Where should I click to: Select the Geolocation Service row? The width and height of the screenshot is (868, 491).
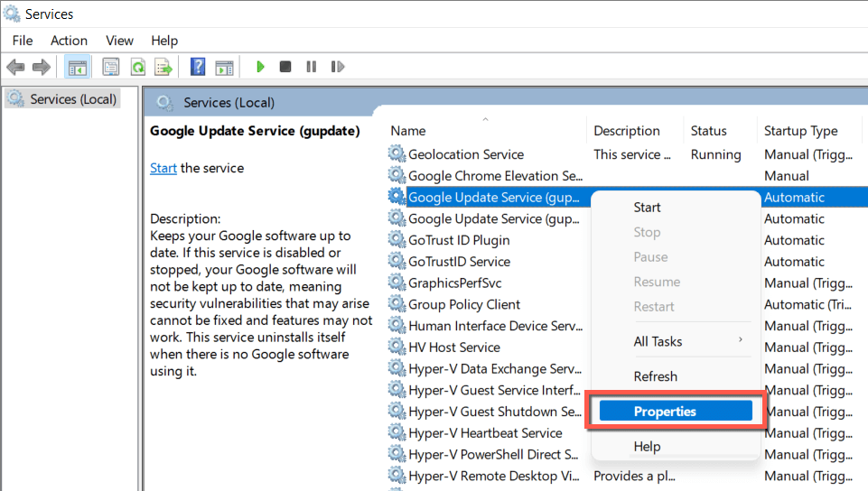coord(465,154)
